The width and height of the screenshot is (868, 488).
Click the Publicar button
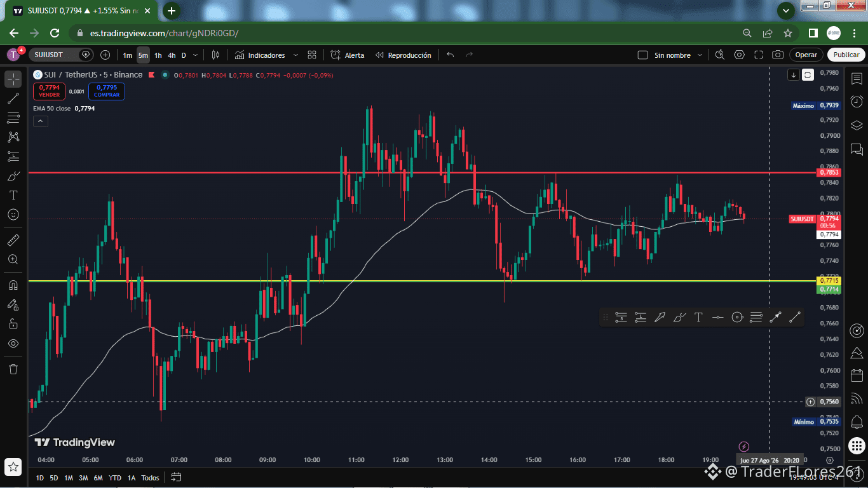click(x=846, y=55)
